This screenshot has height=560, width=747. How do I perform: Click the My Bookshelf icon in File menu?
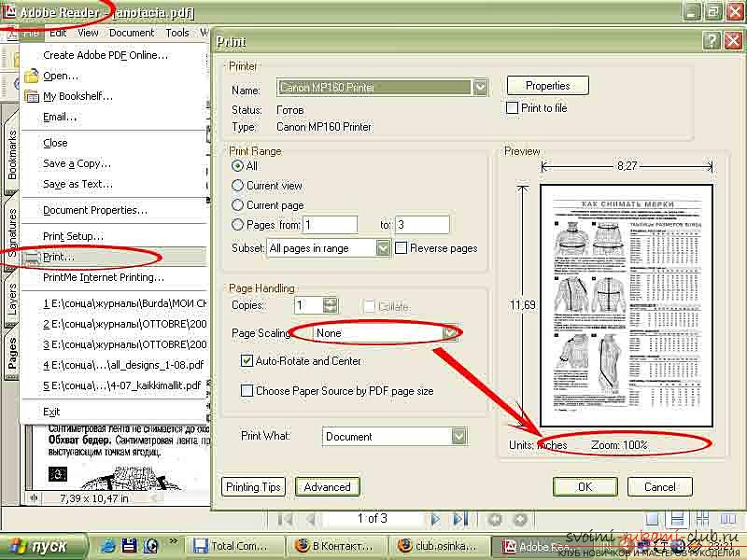coord(32,96)
